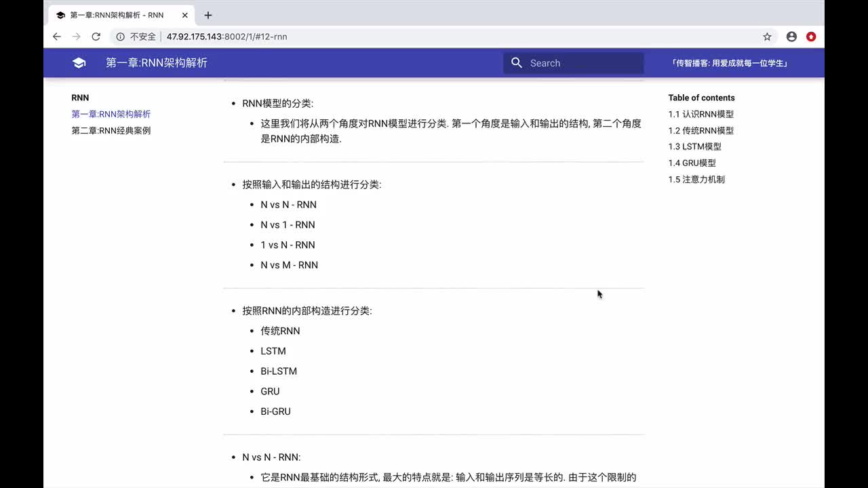
Task: Click the browser forward arrow
Action: tap(77, 37)
